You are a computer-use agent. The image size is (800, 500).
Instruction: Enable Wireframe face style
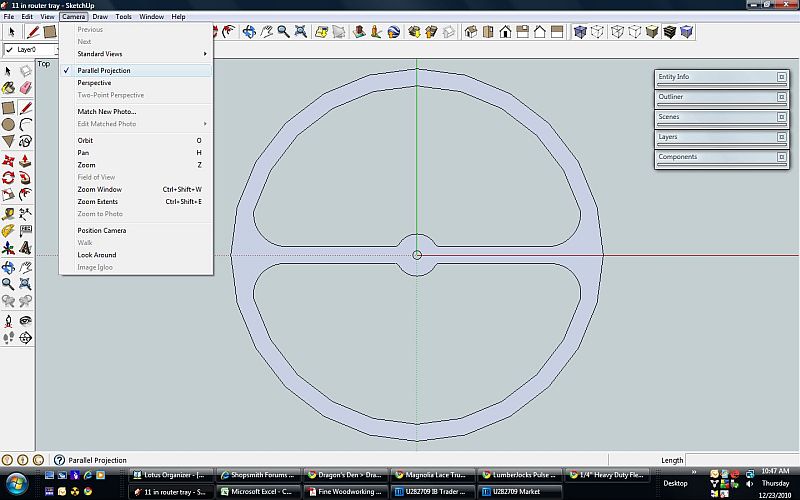617,32
